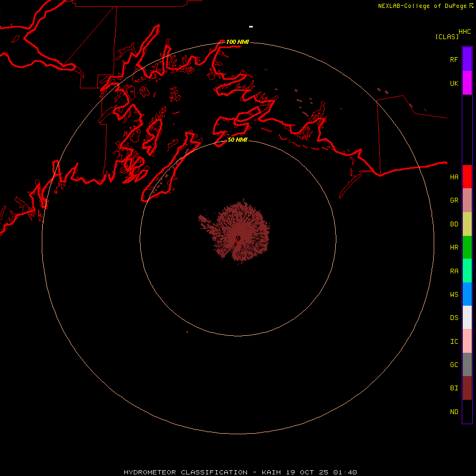
Task: Click the DS white legend swatch
Action: point(467,317)
